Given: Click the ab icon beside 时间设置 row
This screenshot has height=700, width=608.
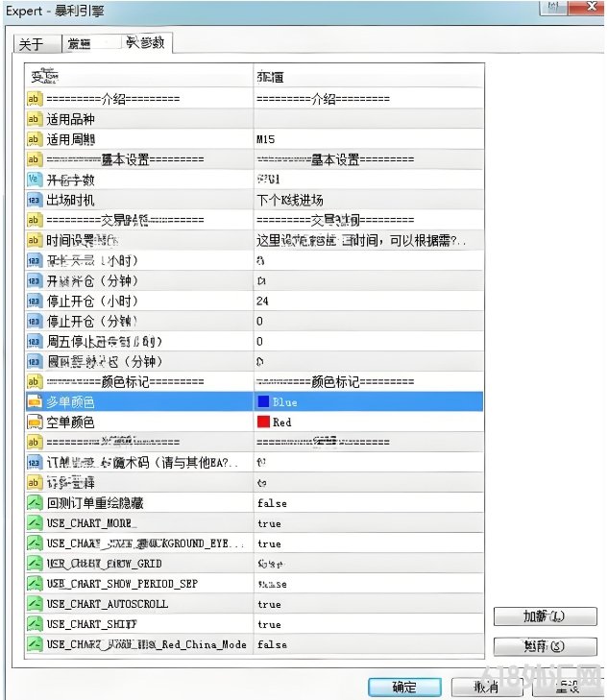Looking at the screenshot, I should click(34, 240).
